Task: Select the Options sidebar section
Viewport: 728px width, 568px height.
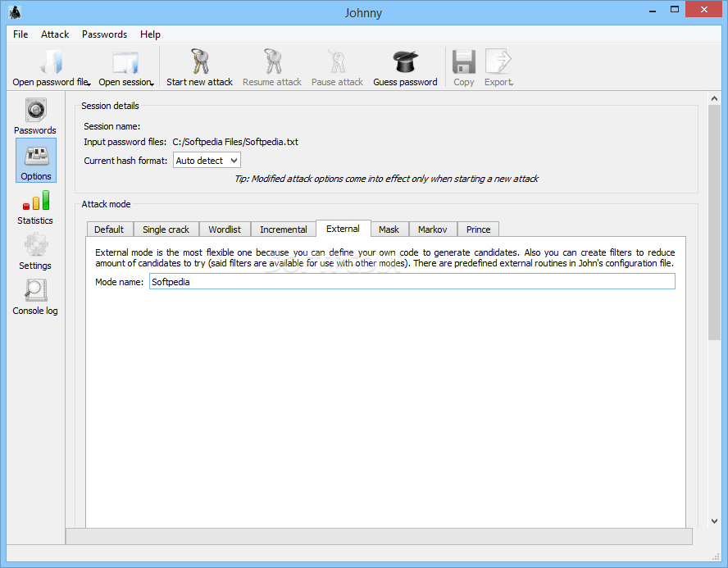Action: 36,160
